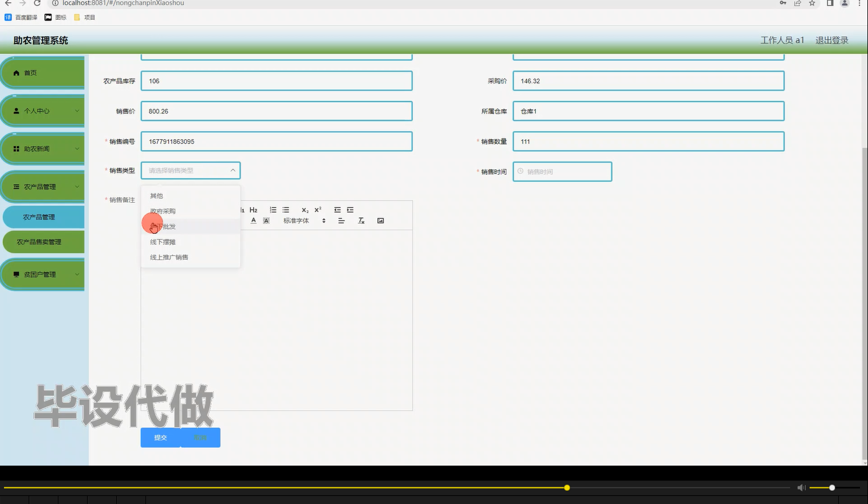Choose the highlighted 批发 option
Viewport: 868px width, 504px height.
[x=191, y=227]
